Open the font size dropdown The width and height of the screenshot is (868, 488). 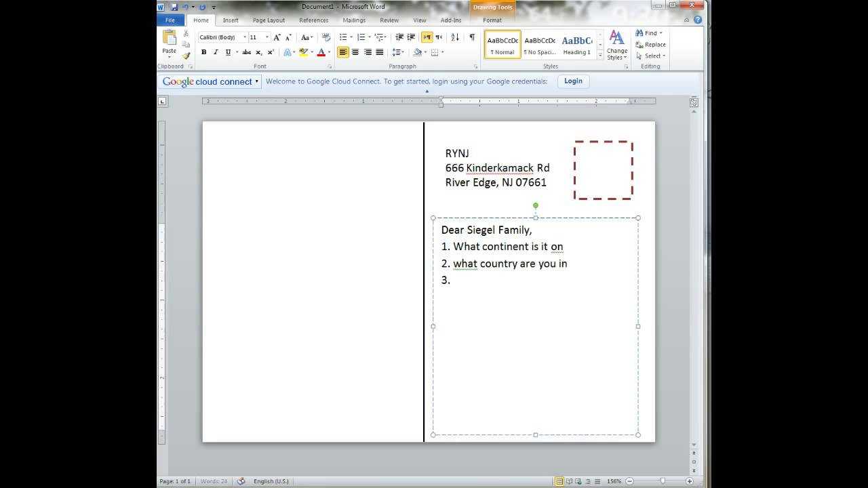267,37
